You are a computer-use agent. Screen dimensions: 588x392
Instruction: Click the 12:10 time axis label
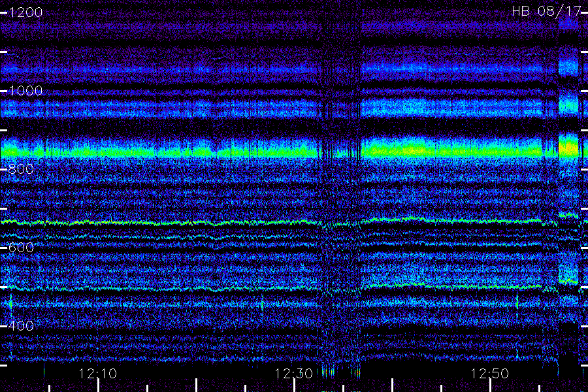click(x=98, y=374)
